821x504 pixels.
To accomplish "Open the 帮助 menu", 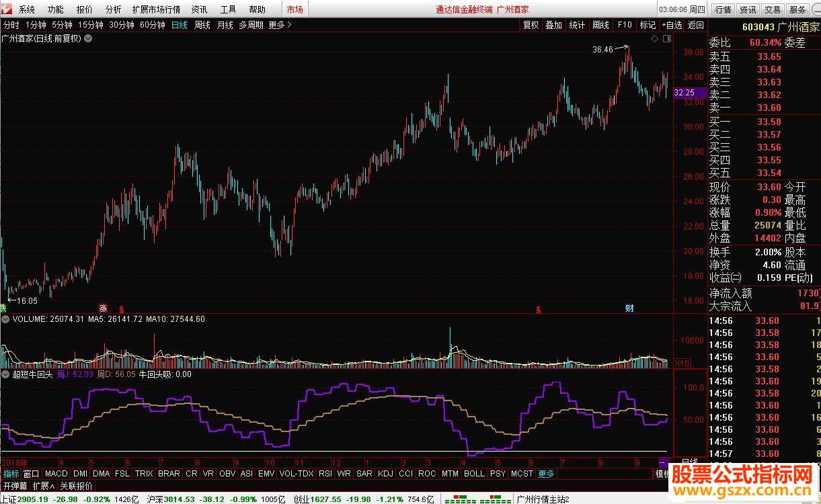I will click(258, 9).
